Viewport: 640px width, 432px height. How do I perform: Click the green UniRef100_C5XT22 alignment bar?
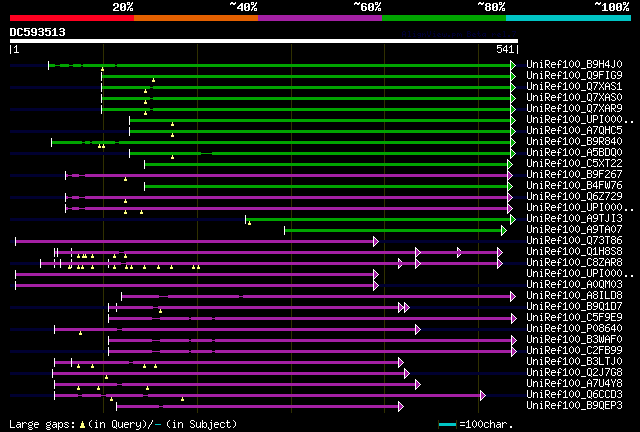pyautogui.click(x=326, y=165)
